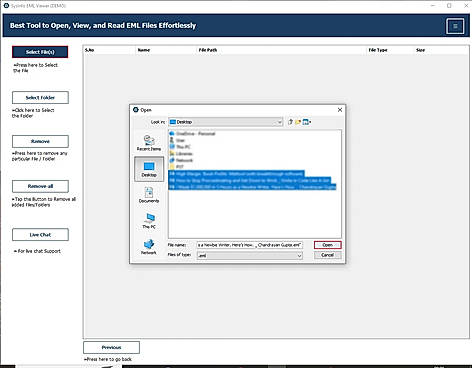Select the User folder entry
The width and height of the screenshot is (472, 368).
tap(177, 140)
